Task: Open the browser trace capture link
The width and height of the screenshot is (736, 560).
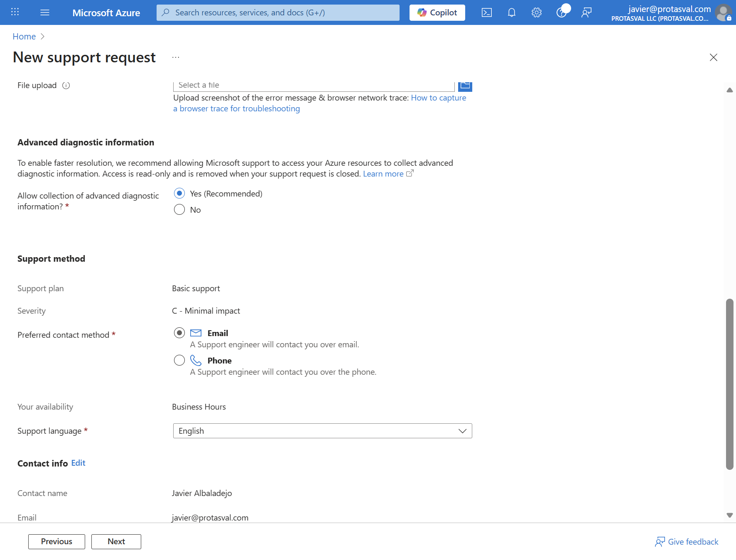Action: (320, 103)
